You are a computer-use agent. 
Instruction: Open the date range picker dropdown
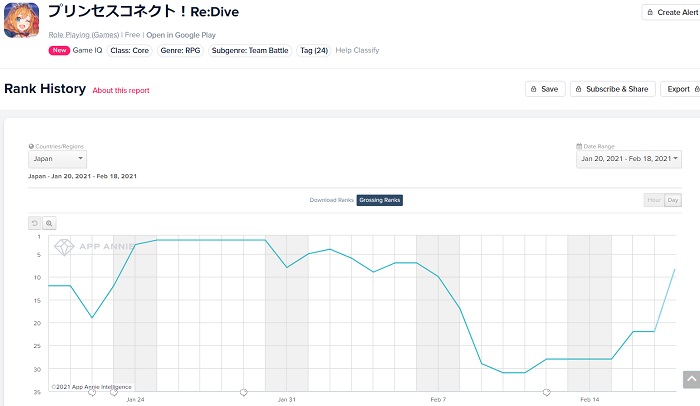(629, 159)
